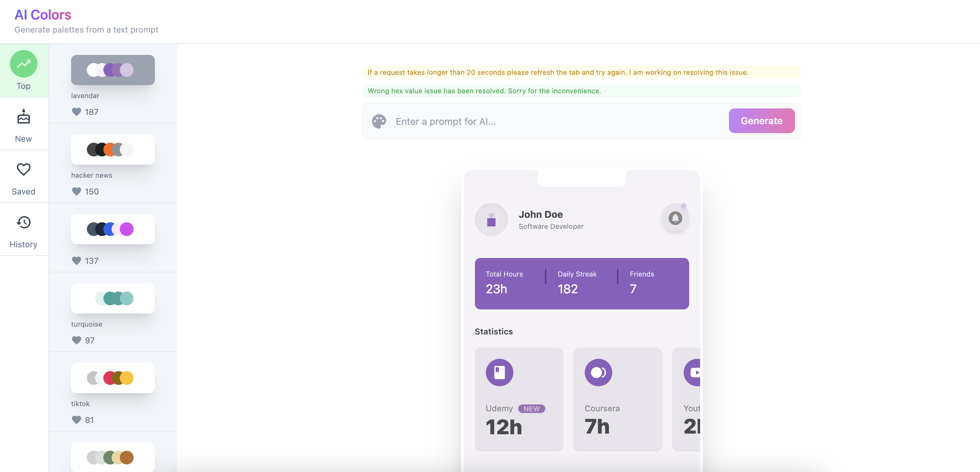The width and height of the screenshot is (980, 472).
Task: Click the trending Top icon
Action: click(24, 64)
